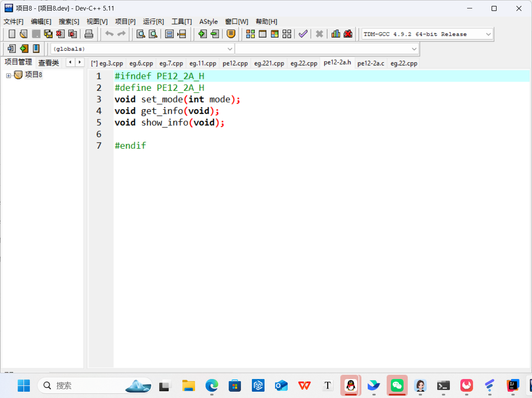Click the Open file toolbar icon

click(x=24, y=34)
